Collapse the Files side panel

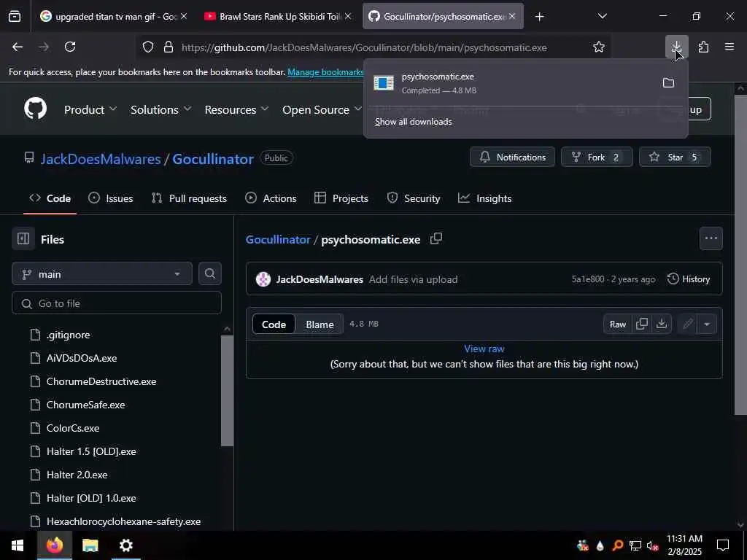point(23,238)
